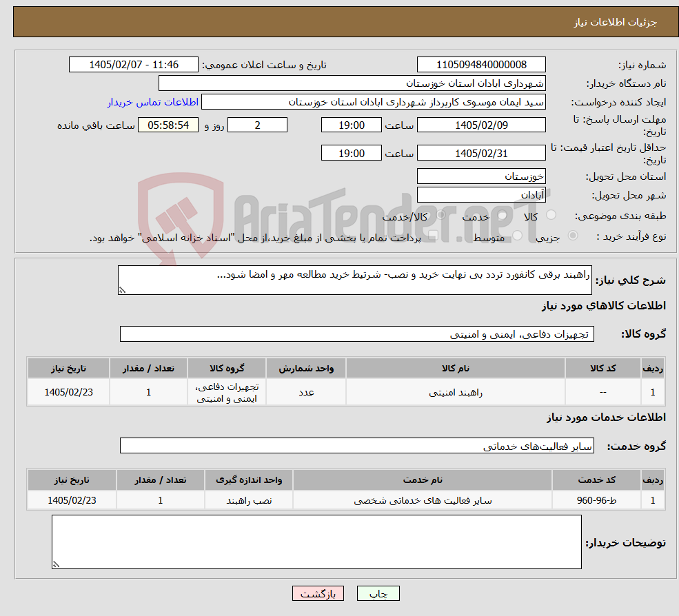Click goods table date 1405/02/23

(68, 392)
